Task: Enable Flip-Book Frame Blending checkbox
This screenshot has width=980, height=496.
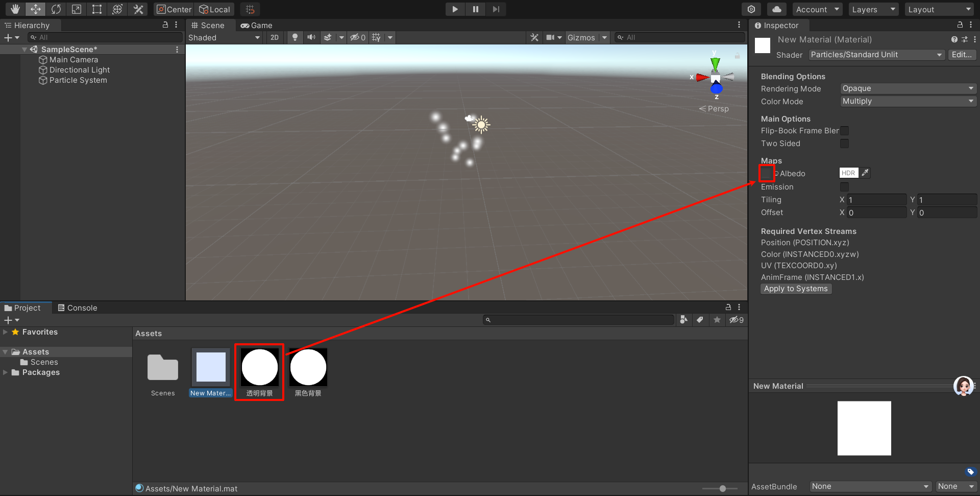Action: tap(845, 131)
